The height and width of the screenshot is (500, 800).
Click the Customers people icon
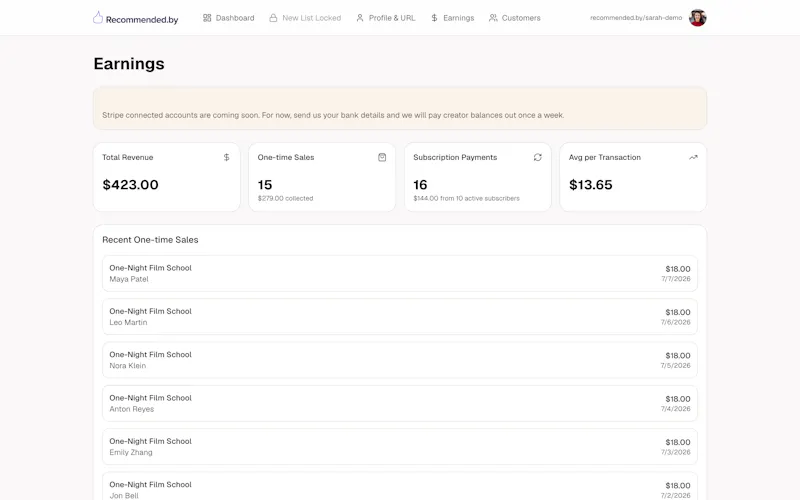tap(493, 18)
